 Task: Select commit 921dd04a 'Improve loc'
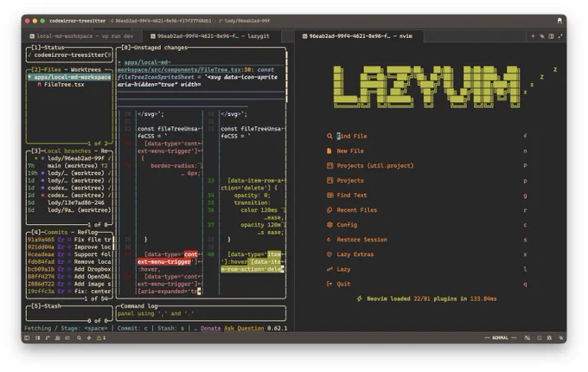point(69,247)
